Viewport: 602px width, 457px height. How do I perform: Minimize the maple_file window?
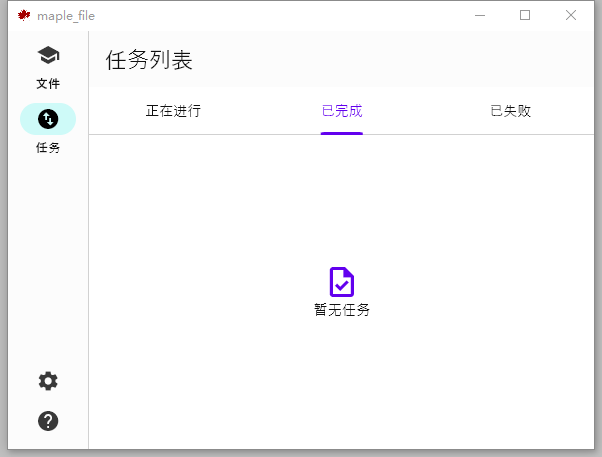(x=481, y=16)
